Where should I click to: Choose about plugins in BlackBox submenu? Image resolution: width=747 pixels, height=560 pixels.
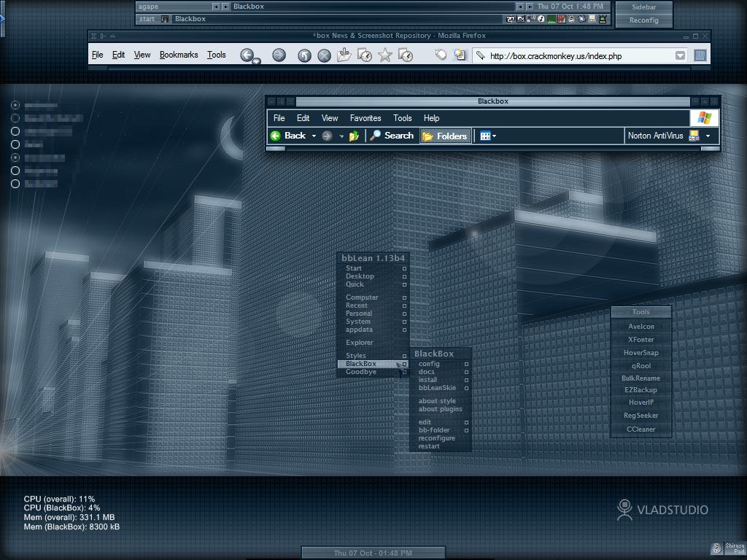(x=441, y=409)
